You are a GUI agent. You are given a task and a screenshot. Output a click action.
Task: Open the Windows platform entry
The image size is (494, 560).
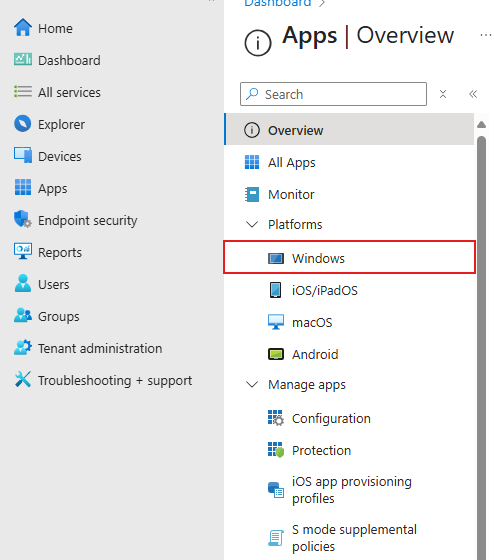pyautogui.click(x=349, y=257)
